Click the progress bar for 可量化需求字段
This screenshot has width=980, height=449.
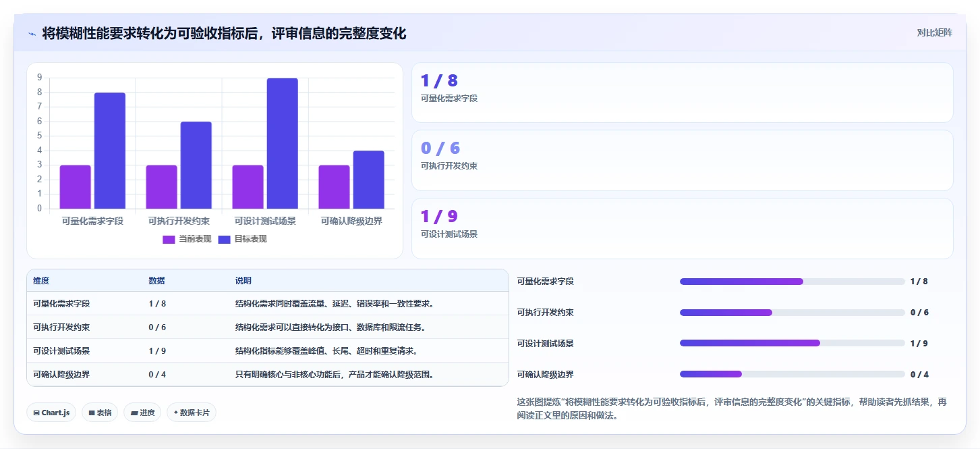[792, 282]
